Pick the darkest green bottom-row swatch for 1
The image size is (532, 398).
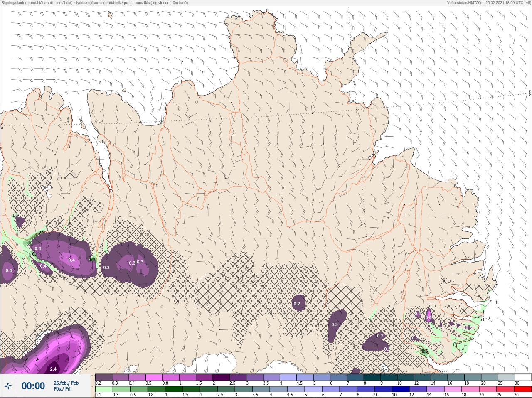174,389
